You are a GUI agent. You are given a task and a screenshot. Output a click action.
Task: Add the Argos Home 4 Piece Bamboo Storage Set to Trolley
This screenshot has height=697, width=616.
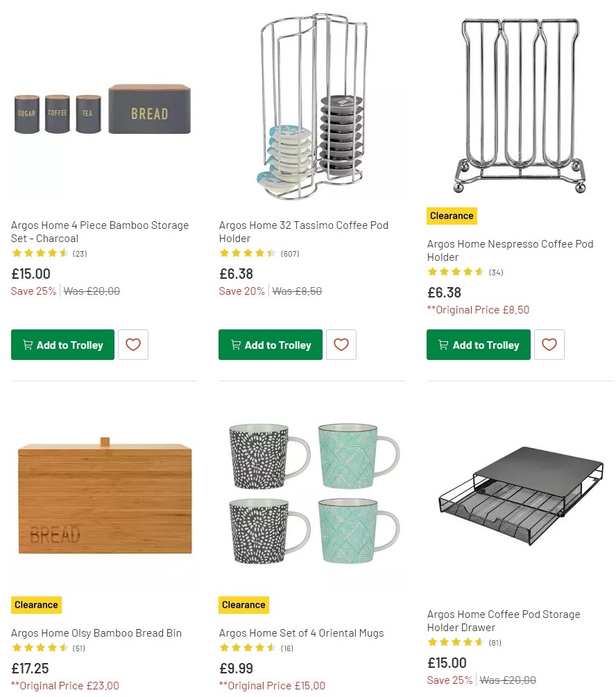click(x=62, y=344)
